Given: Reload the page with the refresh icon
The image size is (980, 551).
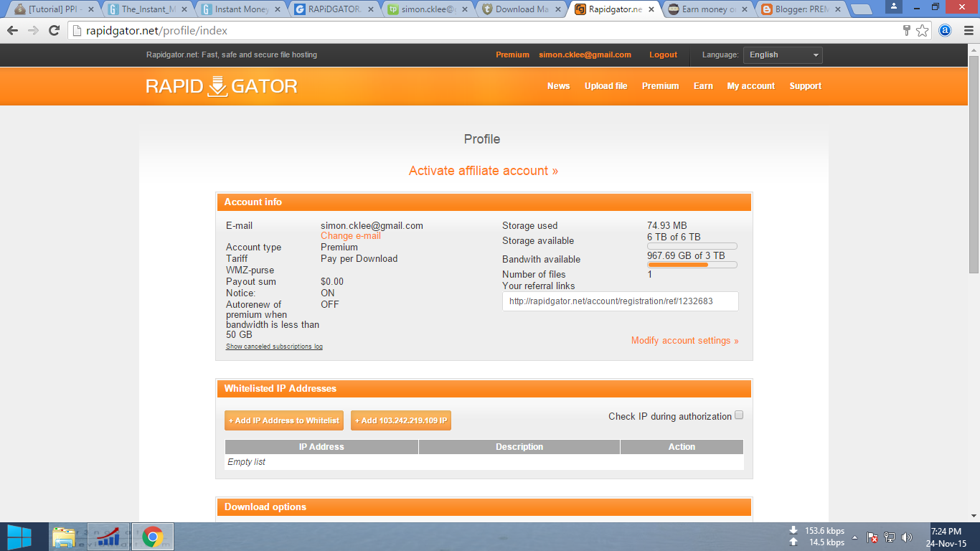Looking at the screenshot, I should pos(54,31).
